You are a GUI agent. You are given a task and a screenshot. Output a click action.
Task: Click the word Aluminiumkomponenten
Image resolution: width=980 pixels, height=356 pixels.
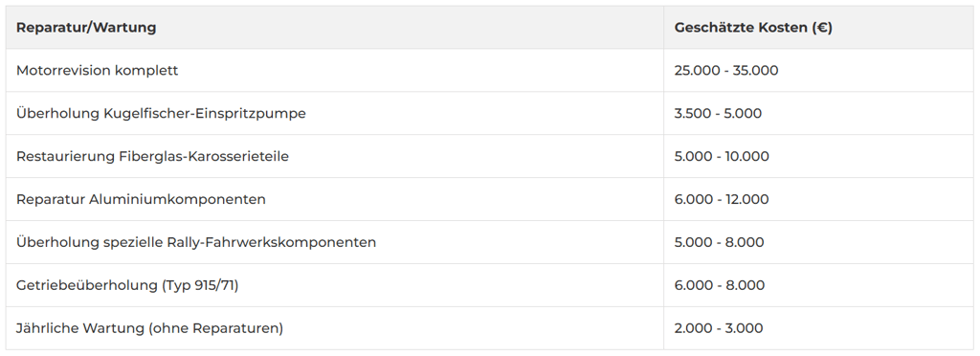click(x=177, y=199)
